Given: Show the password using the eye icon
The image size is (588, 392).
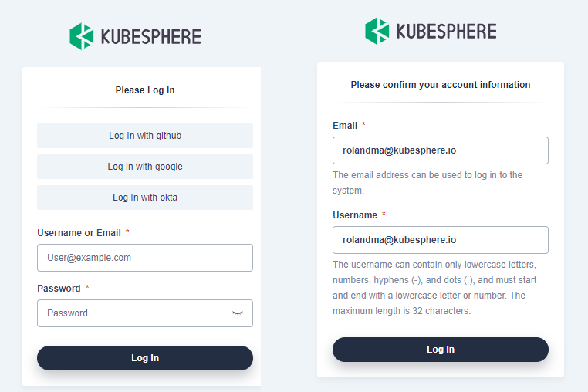Looking at the screenshot, I should (x=238, y=313).
